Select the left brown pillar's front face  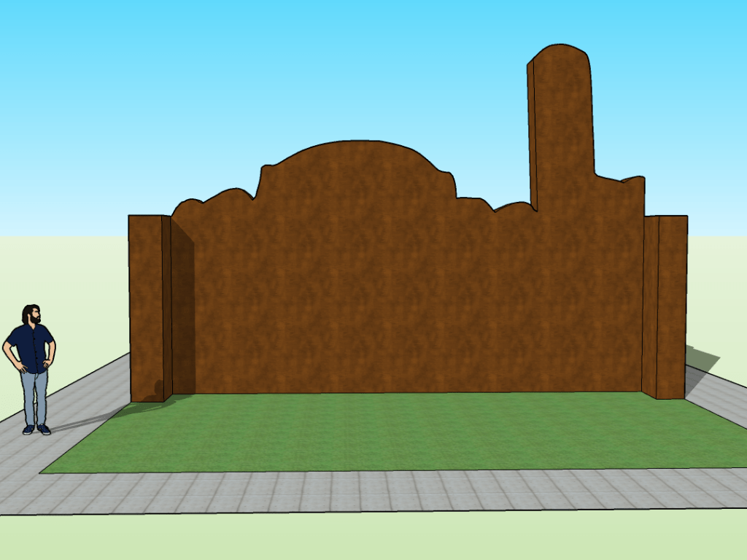pyautogui.click(x=145, y=306)
